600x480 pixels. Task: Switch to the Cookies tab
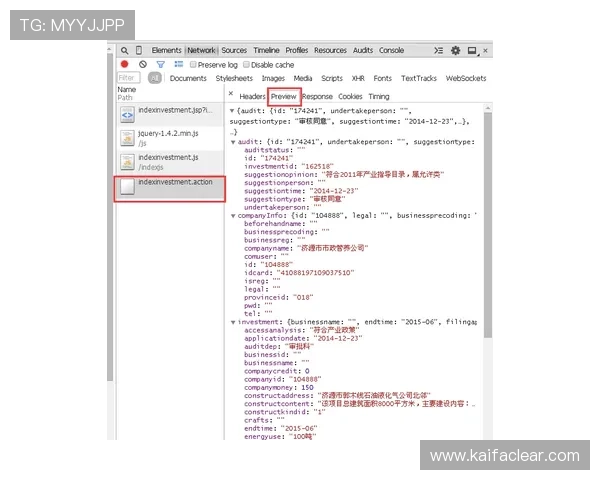click(x=350, y=96)
